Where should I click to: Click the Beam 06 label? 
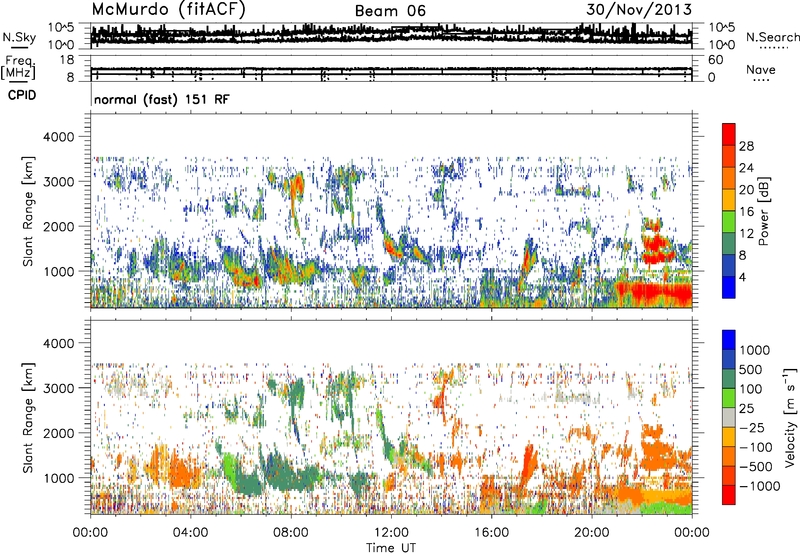(390, 11)
